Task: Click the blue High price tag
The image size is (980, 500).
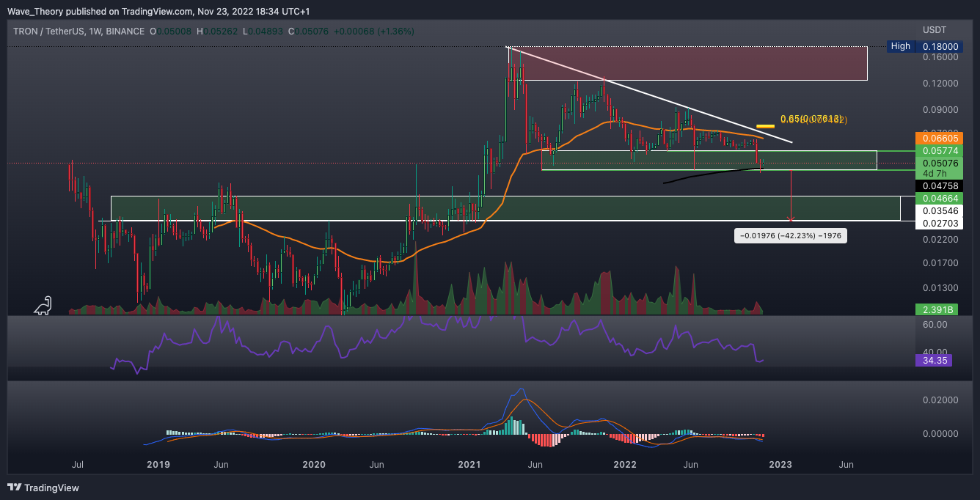Action: pyautogui.click(x=900, y=46)
